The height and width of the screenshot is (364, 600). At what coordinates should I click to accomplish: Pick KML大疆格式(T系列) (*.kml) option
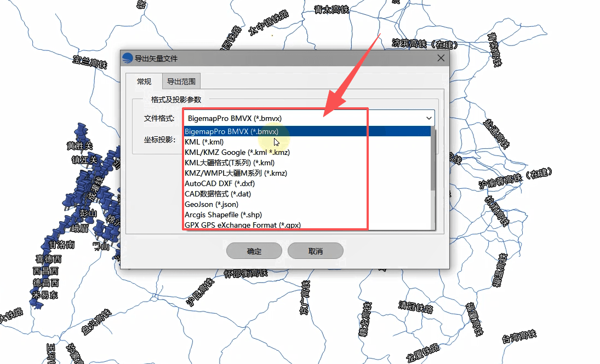(x=307, y=163)
